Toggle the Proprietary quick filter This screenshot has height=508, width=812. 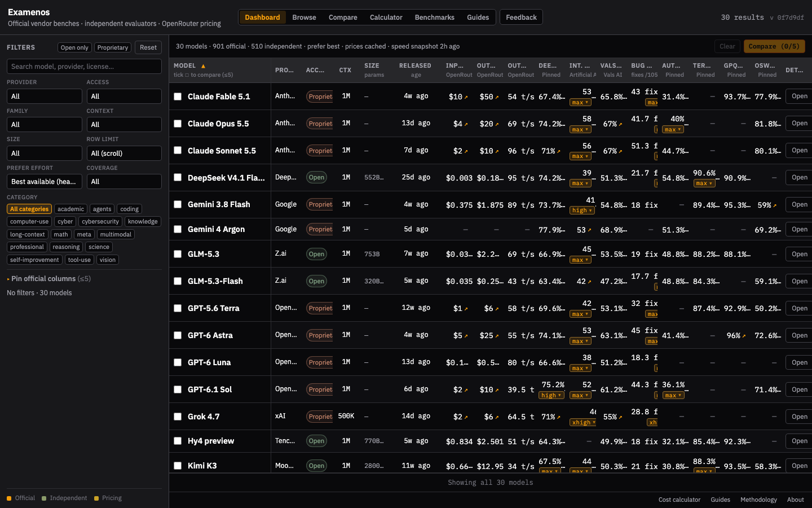pos(113,47)
